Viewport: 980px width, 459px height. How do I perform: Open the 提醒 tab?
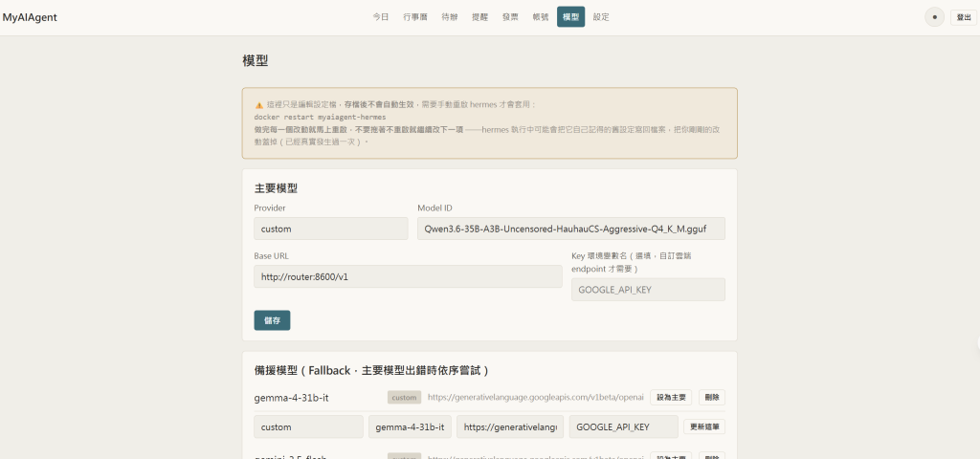479,17
